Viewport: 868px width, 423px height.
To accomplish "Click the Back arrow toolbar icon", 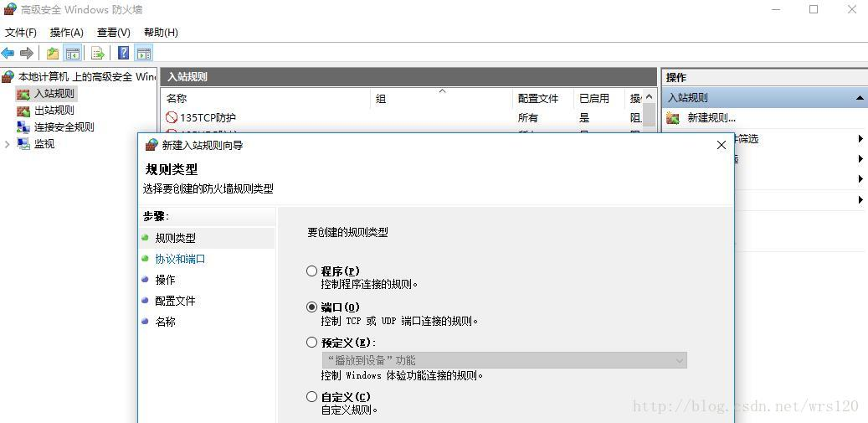I will [8, 53].
